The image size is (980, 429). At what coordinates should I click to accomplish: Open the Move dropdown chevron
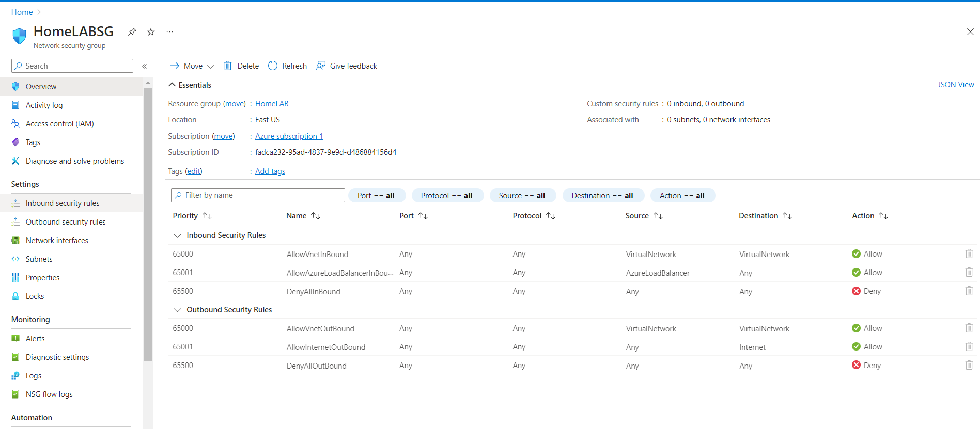click(210, 66)
